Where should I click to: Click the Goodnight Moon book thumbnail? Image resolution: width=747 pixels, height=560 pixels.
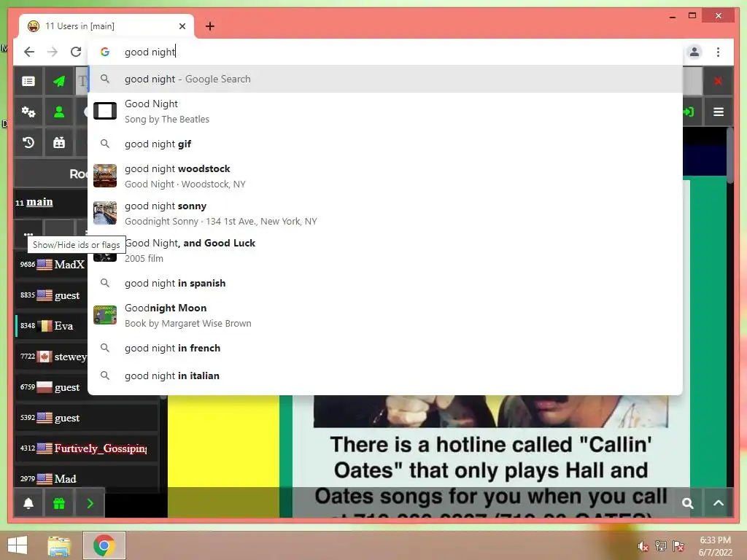click(x=105, y=315)
